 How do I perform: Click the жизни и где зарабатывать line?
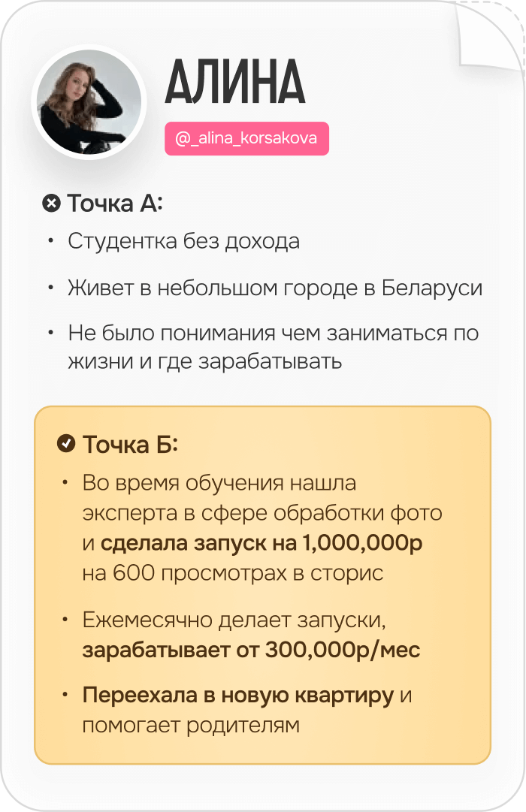[x=204, y=361]
